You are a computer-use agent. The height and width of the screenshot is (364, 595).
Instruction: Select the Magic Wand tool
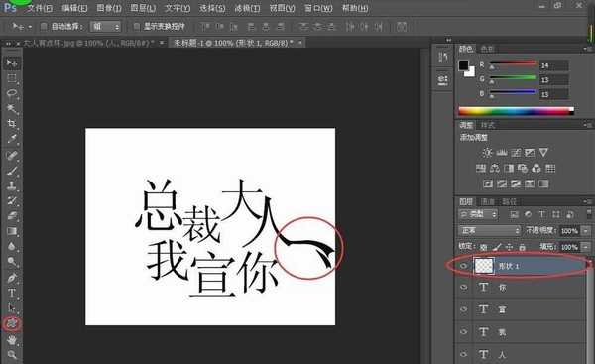tap(12, 108)
